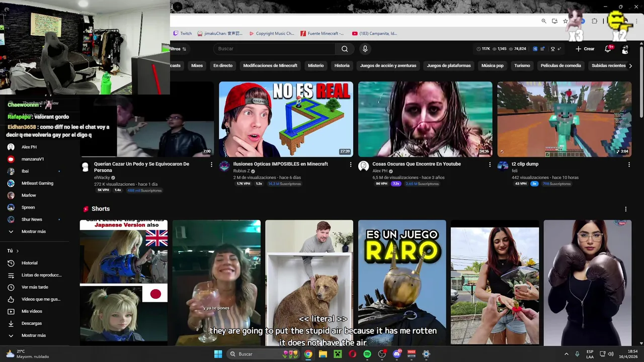Open Spreen subscription in sidebar
Viewport: 644px width, 362px height.
pyautogui.click(x=33, y=207)
